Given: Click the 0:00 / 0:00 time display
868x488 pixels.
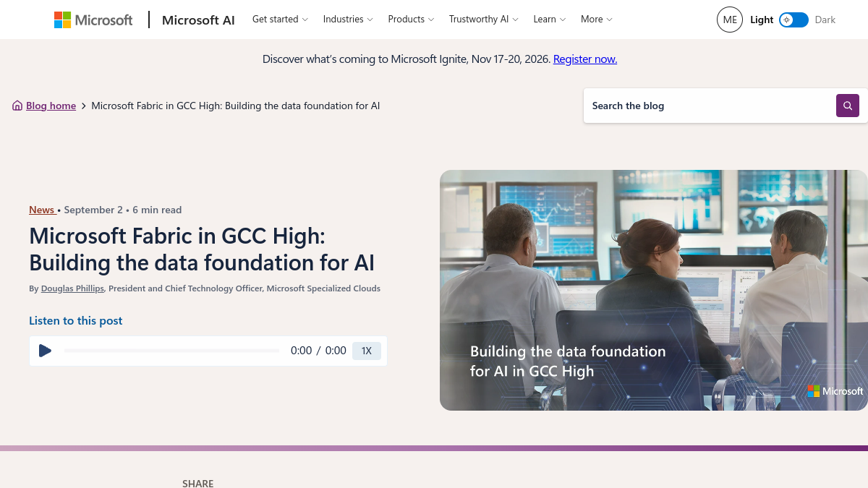Looking at the screenshot, I should (318, 351).
